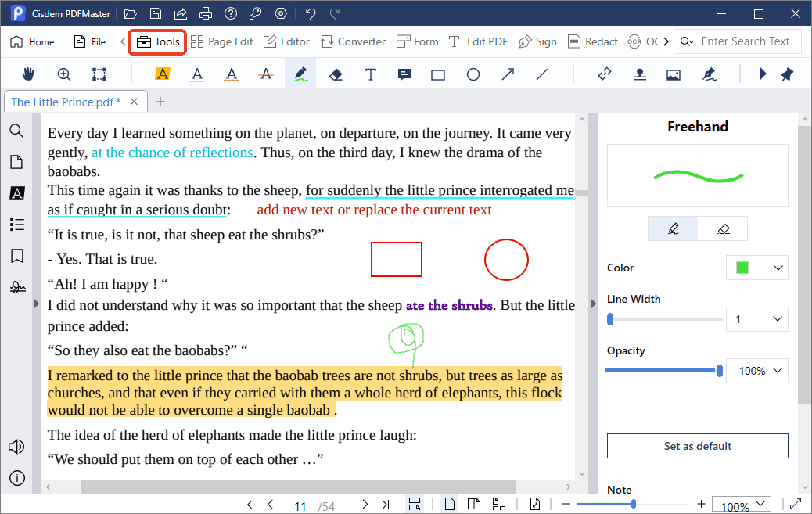Click the Insert image tool icon
The height and width of the screenshot is (514, 812).
pyautogui.click(x=674, y=74)
